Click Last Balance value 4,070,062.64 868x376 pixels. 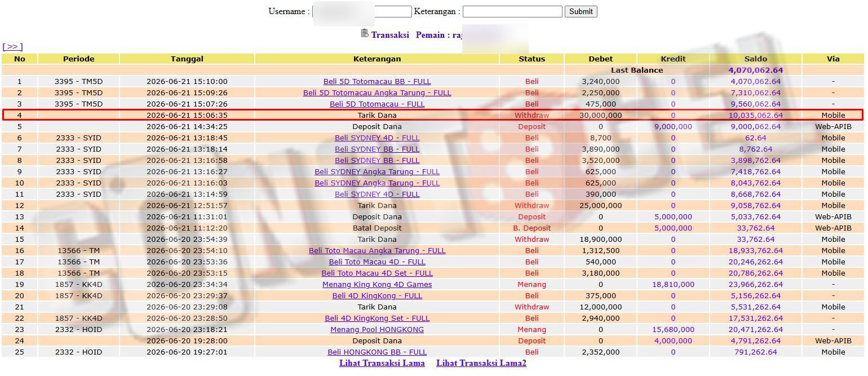756,70
